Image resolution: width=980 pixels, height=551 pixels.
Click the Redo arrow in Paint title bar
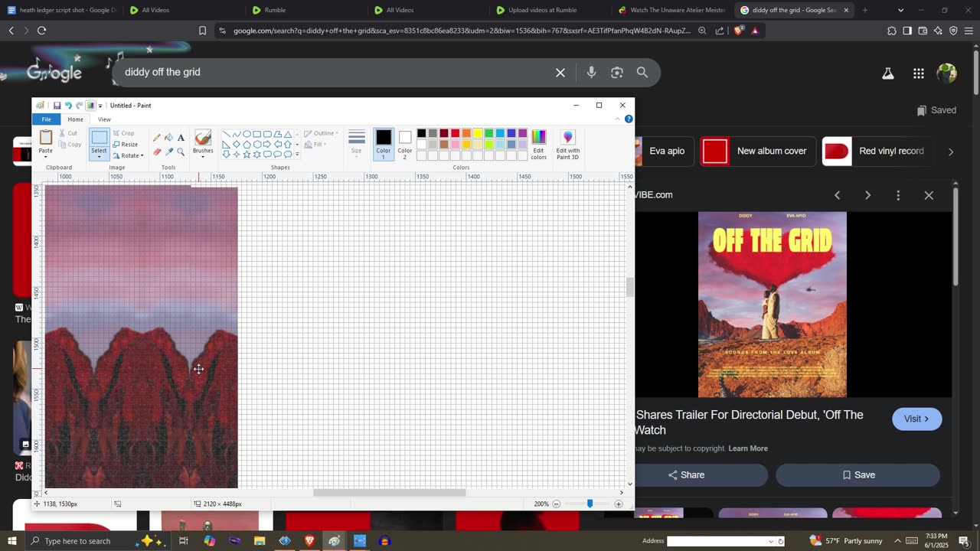click(x=79, y=106)
